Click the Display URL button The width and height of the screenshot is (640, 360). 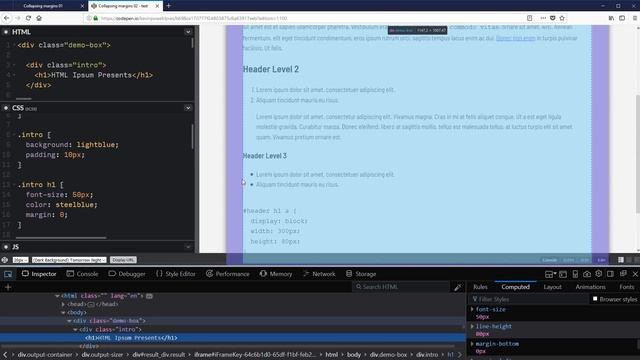coord(123,260)
